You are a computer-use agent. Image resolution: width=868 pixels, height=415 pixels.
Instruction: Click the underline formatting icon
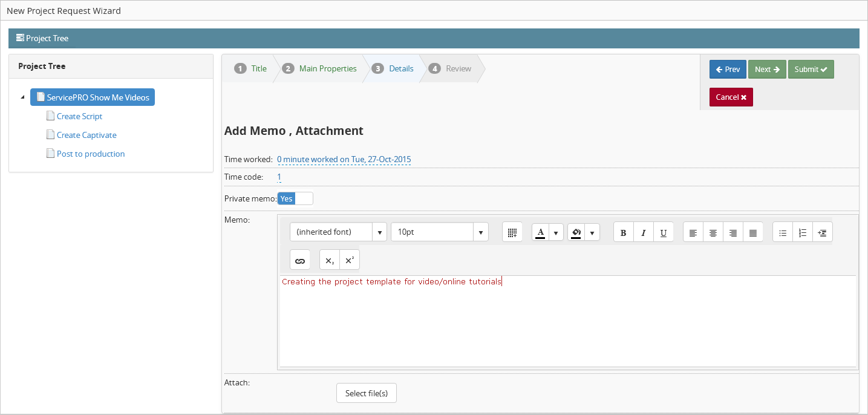coord(664,233)
